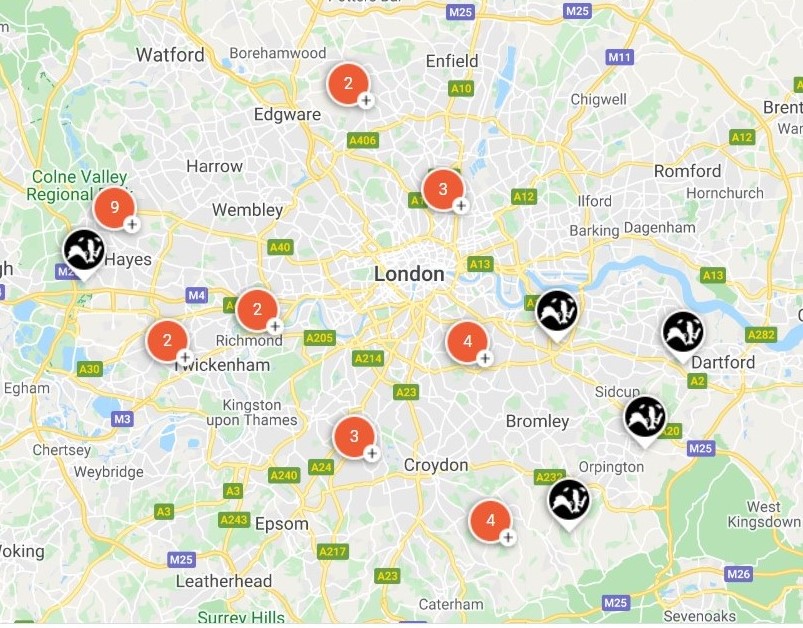Expand plus on cluster 3 above Croydon
803x628 pixels.
pos(372,453)
